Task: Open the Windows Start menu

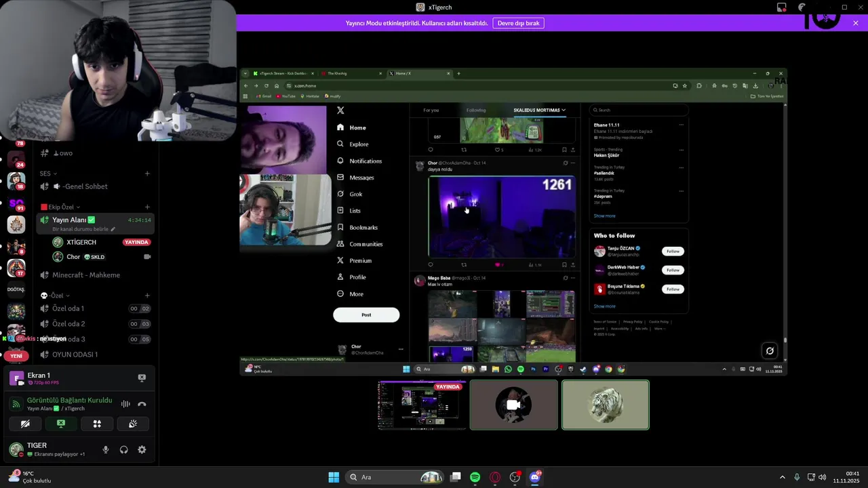Action: [x=334, y=477]
